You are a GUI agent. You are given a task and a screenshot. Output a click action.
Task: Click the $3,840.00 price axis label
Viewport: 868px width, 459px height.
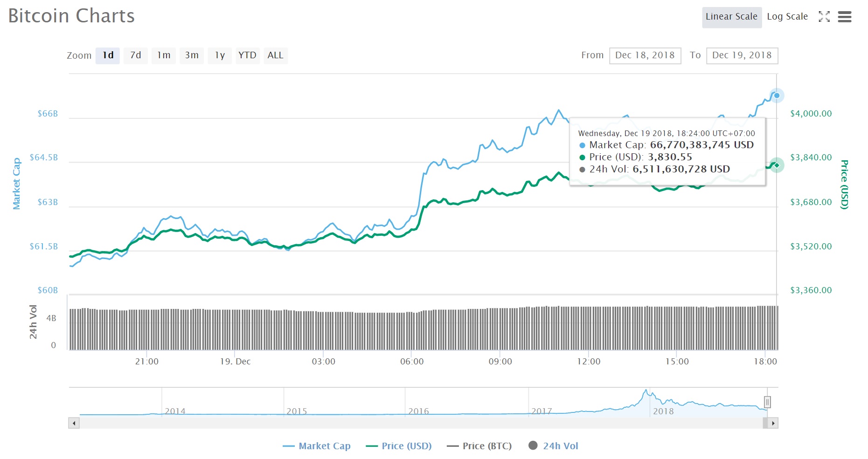point(811,158)
